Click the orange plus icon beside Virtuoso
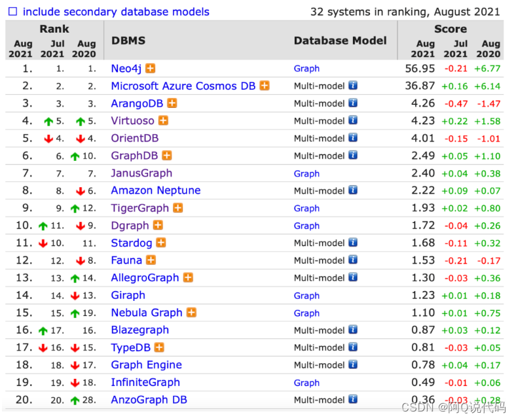The height and width of the screenshot is (420, 516). 163,121
